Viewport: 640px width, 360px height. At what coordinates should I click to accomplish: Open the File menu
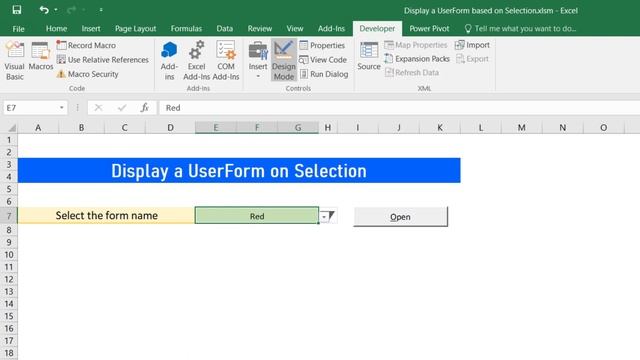click(18, 29)
